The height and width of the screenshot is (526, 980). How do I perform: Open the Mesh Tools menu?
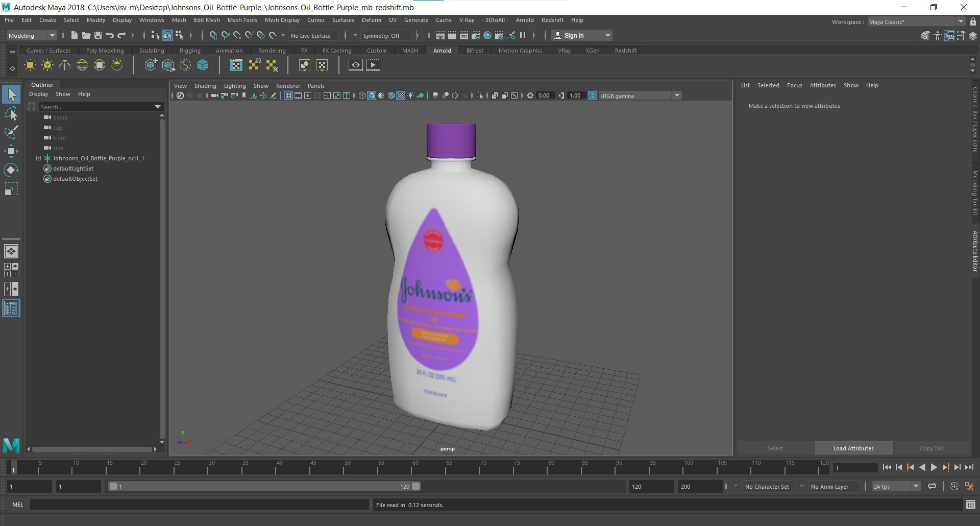[242, 20]
